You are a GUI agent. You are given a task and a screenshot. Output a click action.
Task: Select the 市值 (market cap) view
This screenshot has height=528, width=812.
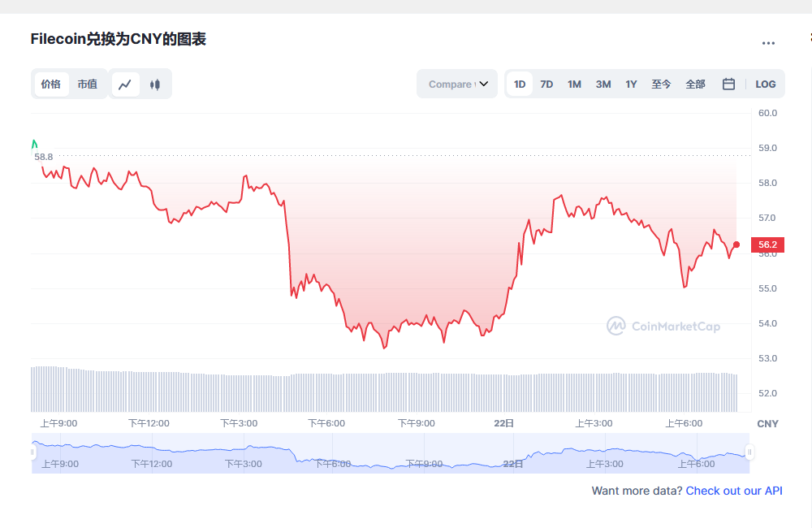pos(87,84)
